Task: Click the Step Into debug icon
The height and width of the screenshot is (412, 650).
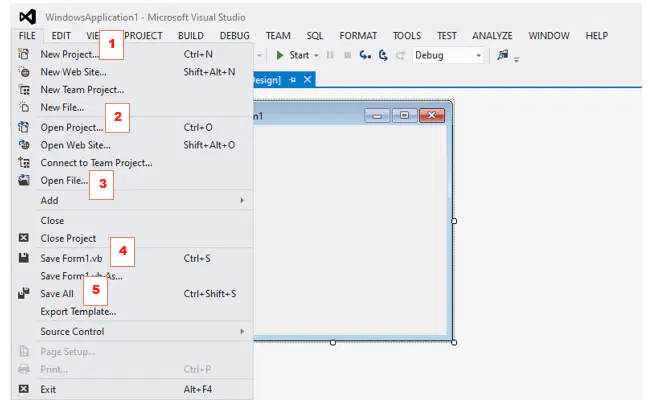Action: (365, 55)
